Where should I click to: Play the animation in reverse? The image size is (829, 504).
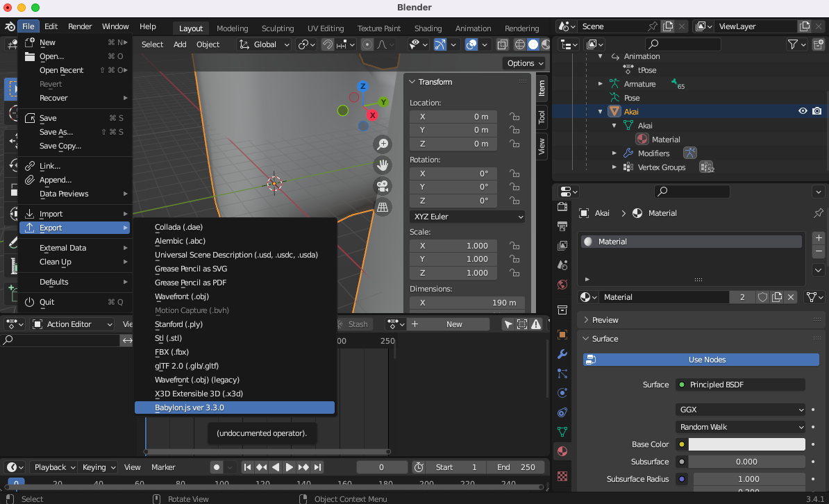pyautogui.click(x=276, y=467)
